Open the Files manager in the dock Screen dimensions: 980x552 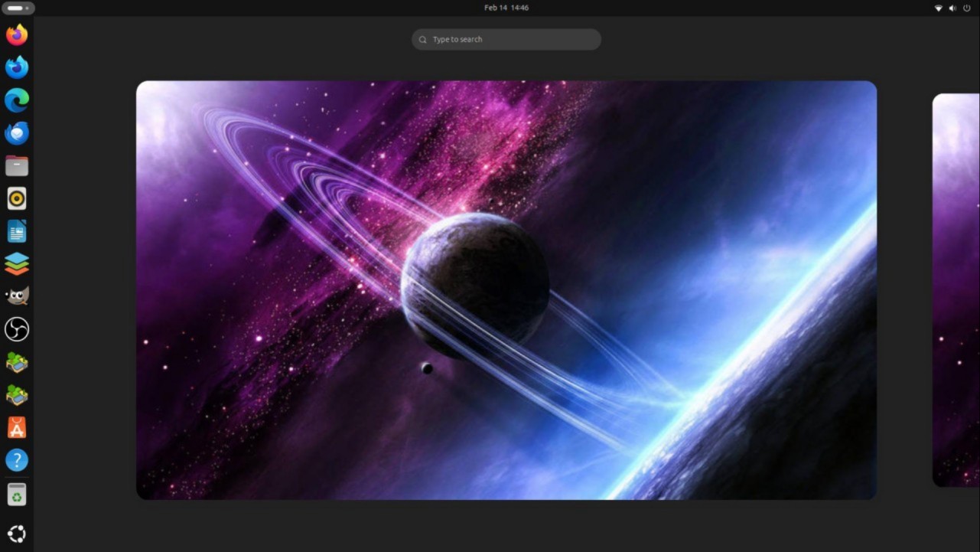(17, 165)
